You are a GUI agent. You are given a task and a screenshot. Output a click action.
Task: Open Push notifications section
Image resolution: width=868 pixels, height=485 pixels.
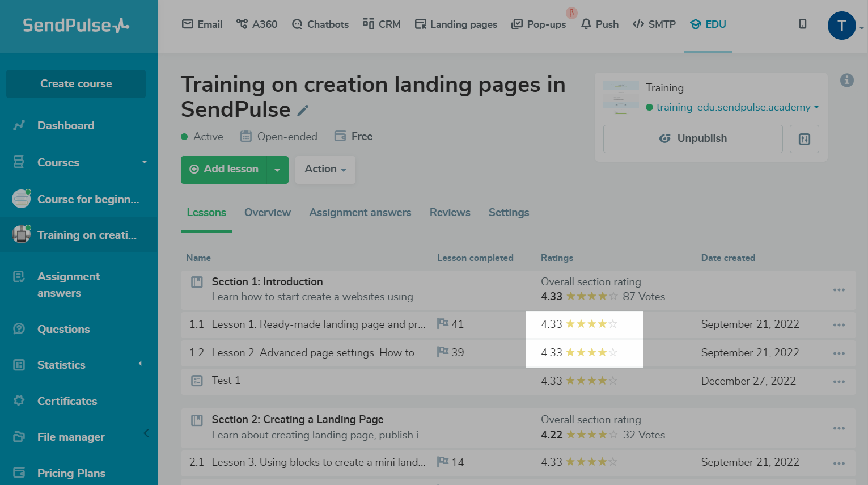(600, 24)
